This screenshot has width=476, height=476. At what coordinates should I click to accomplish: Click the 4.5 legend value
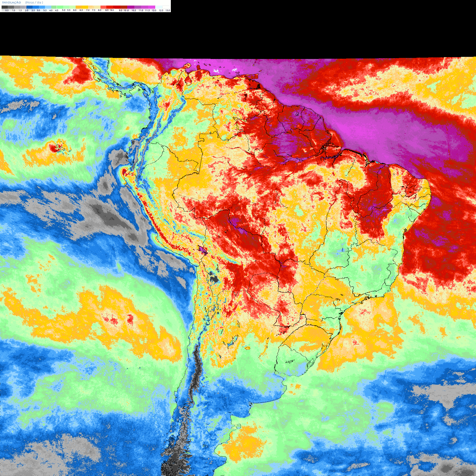(57, 10)
